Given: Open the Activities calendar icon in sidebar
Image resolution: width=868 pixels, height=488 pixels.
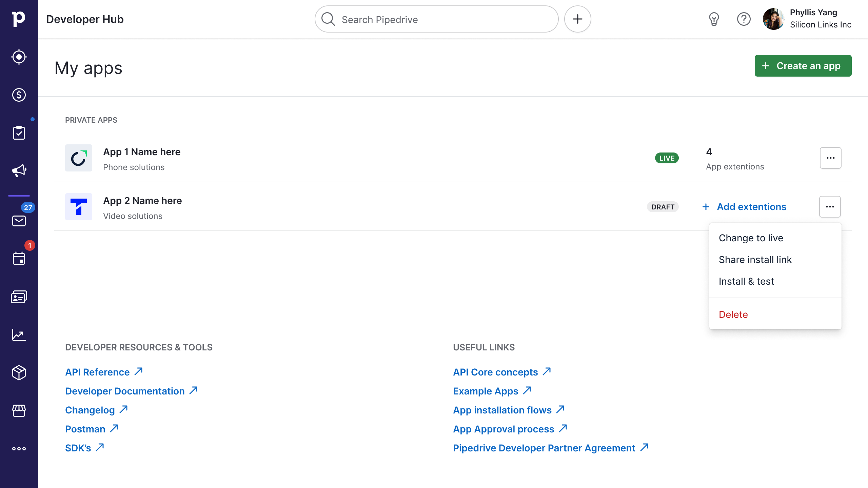Looking at the screenshot, I should (19, 259).
